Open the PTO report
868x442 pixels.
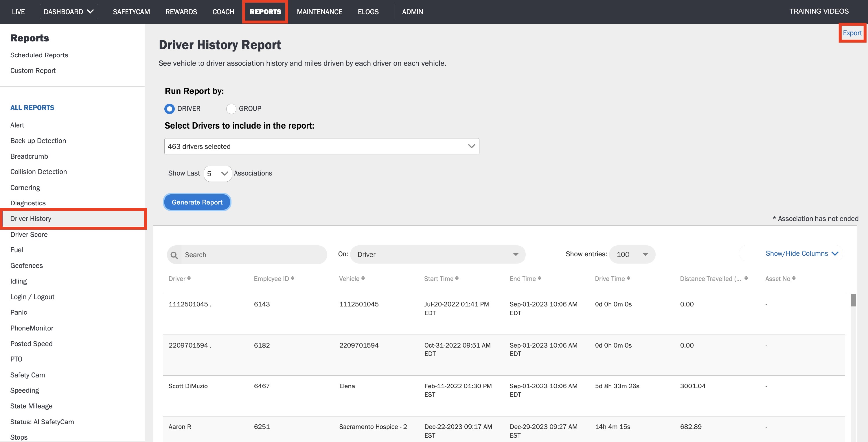16,359
